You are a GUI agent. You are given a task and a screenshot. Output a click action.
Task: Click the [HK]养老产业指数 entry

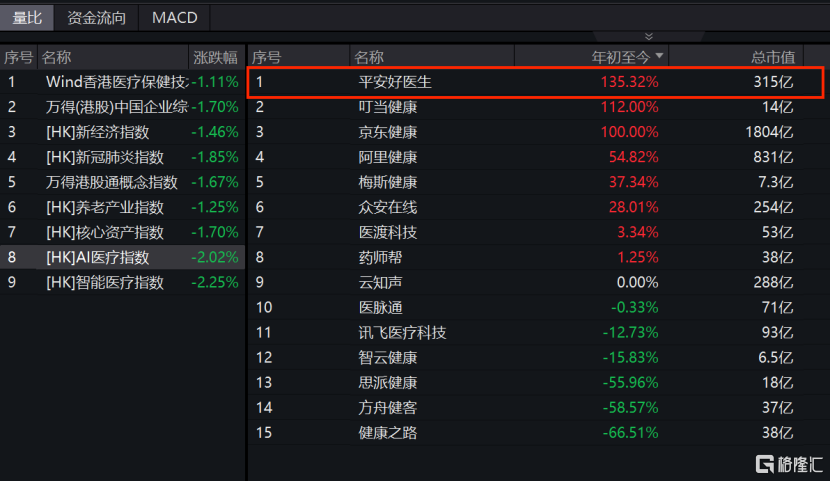104,207
